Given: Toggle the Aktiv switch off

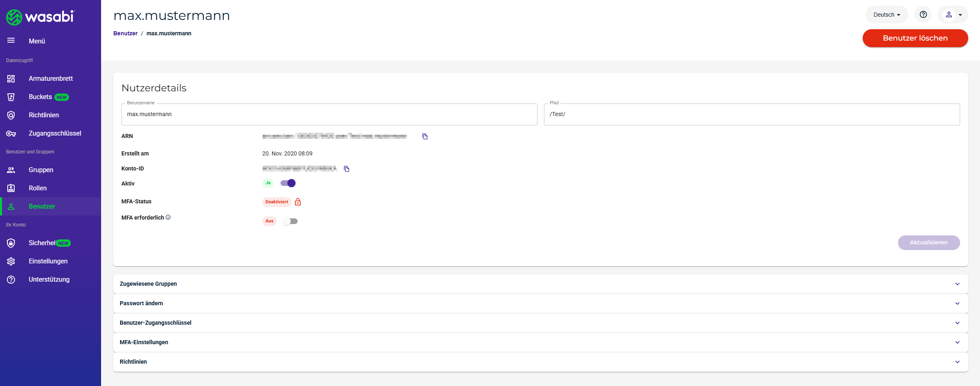Looking at the screenshot, I should click(x=288, y=183).
